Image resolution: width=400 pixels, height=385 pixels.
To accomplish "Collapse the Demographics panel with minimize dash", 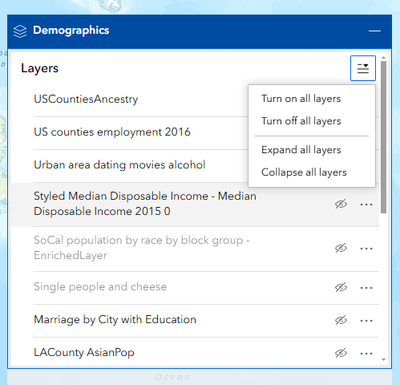I will [x=375, y=31].
